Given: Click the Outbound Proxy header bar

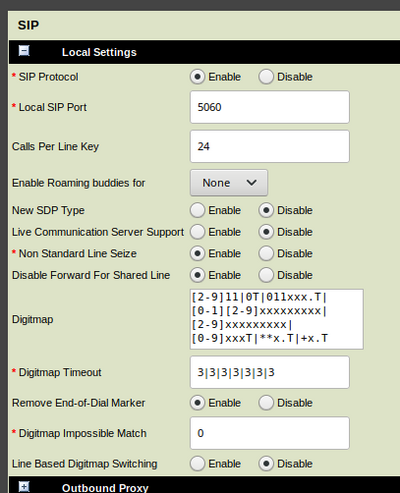Looking at the screenshot, I should coord(204,485).
